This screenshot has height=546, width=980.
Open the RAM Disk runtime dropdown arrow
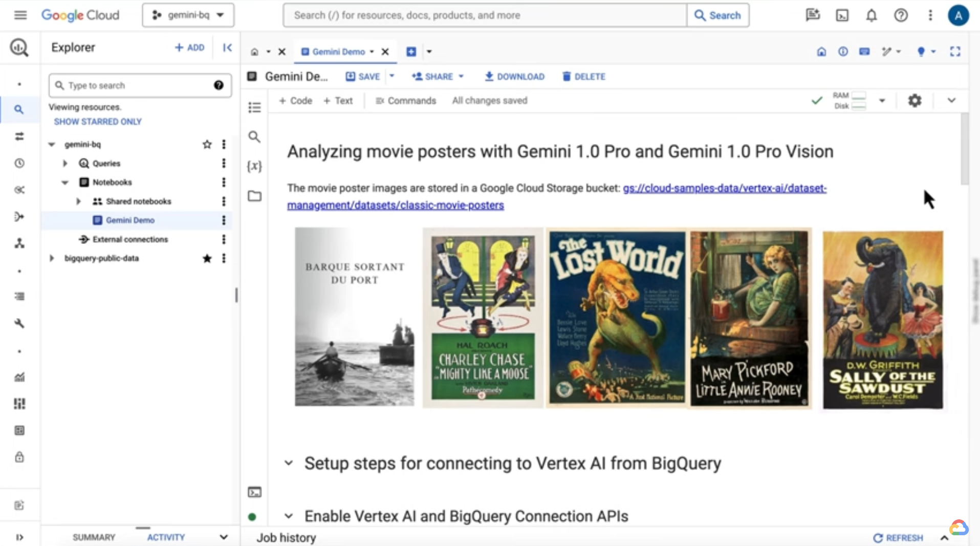tap(882, 100)
